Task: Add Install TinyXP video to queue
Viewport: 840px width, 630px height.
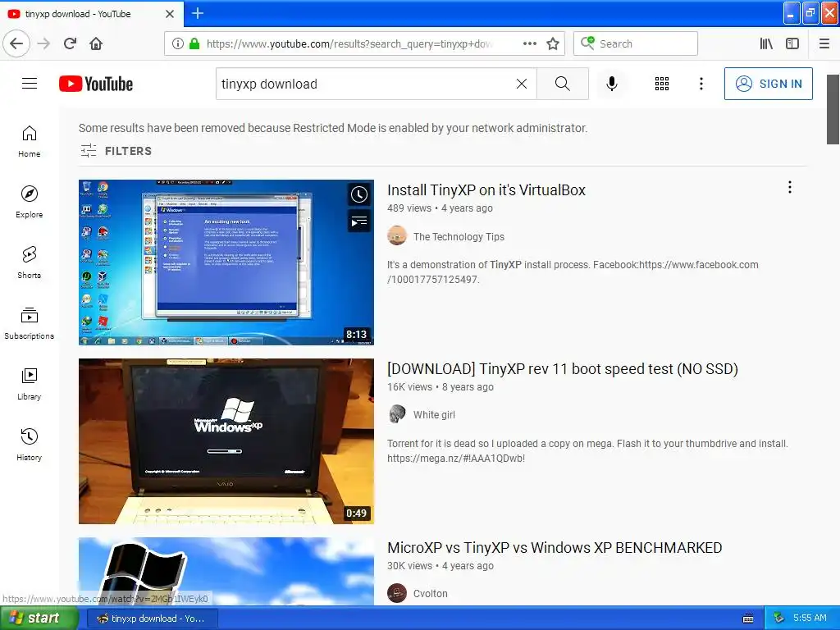Action: coord(359,221)
